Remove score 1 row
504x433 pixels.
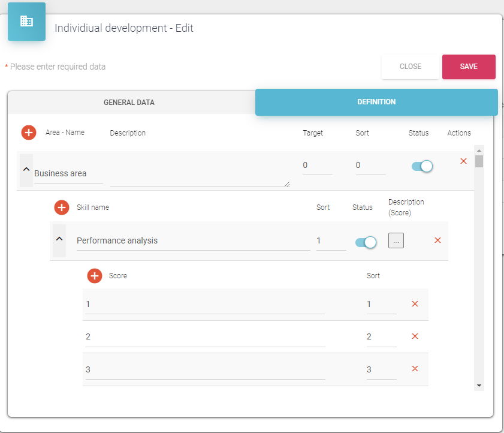[415, 304]
